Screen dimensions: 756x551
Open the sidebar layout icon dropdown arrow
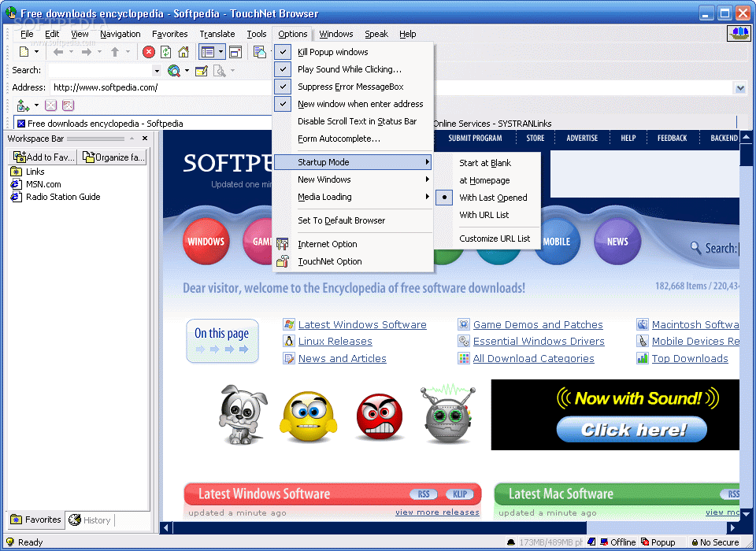tap(220, 52)
